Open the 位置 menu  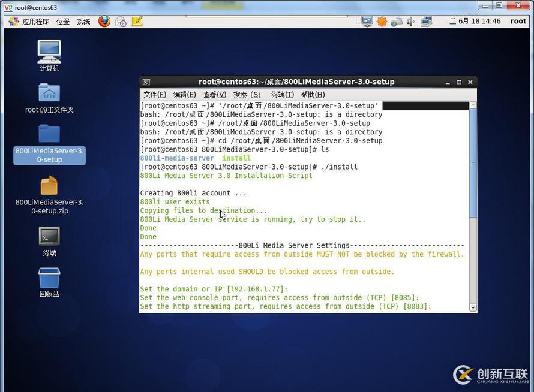62,21
